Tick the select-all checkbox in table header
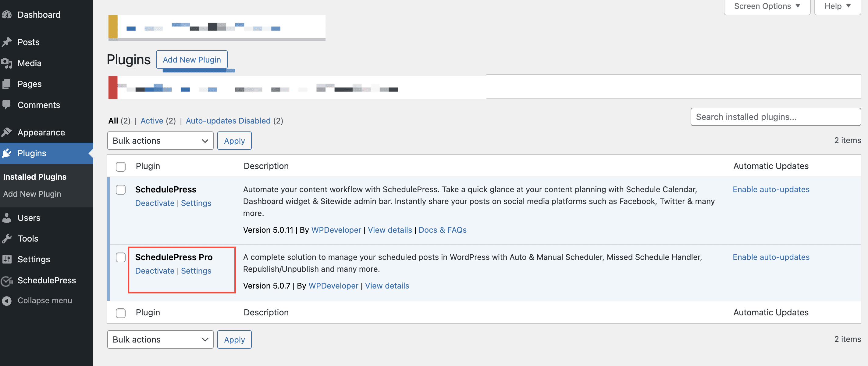The image size is (868, 366). pyautogui.click(x=121, y=166)
